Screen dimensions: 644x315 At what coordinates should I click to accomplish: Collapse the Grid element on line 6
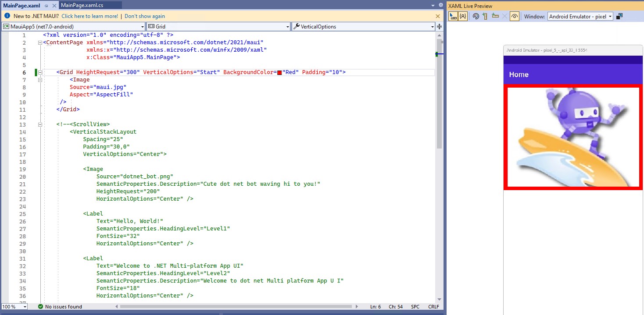40,72
